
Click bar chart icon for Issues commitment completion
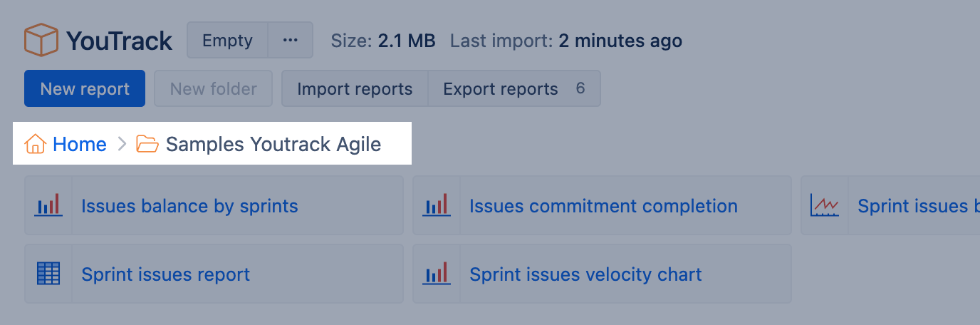(x=437, y=206)
